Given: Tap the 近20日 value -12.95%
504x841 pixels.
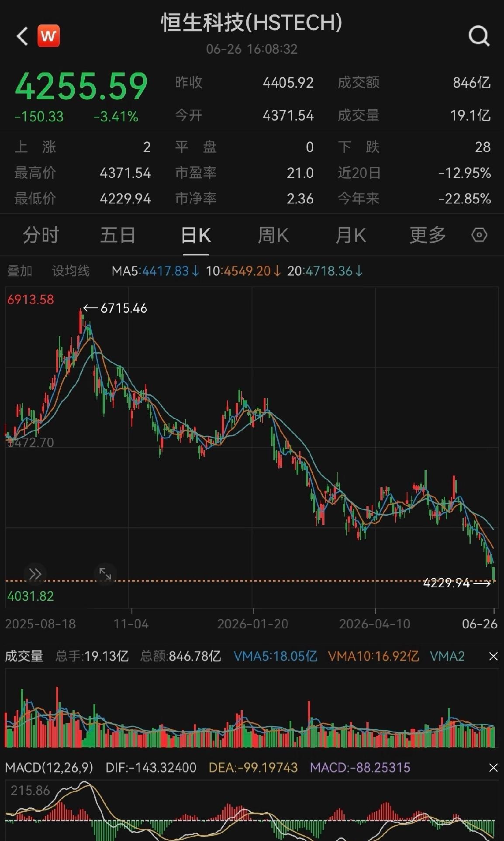Looking at the screenshot, I should [x=465, y=173].
